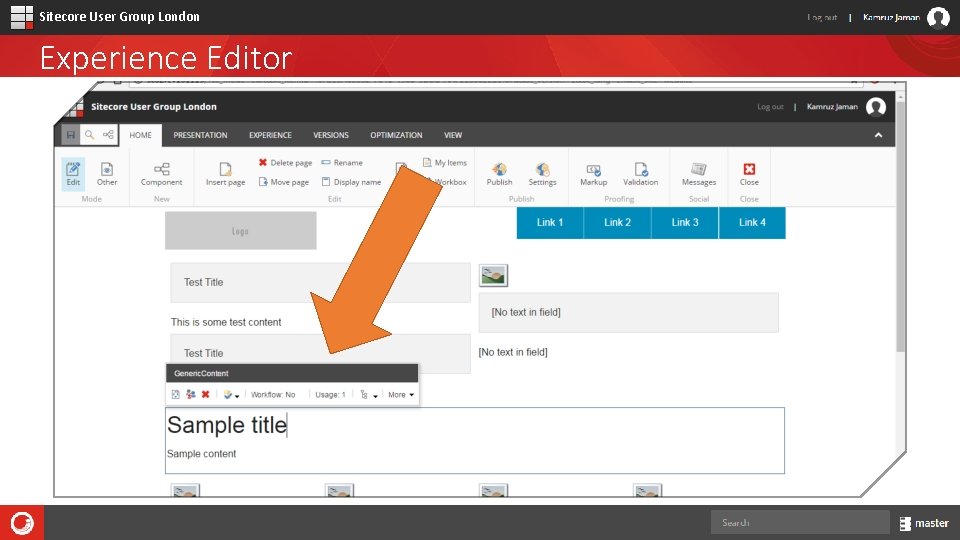Click the Publish icon
Image resolution: width=960 pixels, height=540 pixels.
click(x=499, y=174)
